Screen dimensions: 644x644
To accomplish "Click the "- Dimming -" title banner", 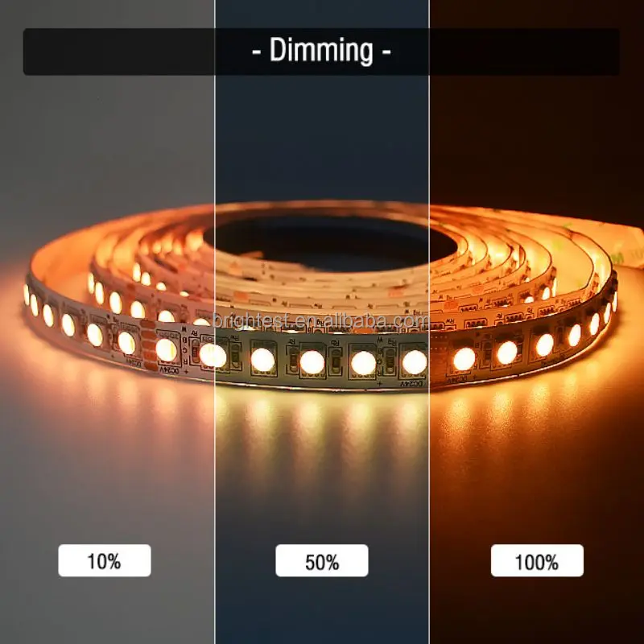I will pyautogui.click(x=321, y=52).
